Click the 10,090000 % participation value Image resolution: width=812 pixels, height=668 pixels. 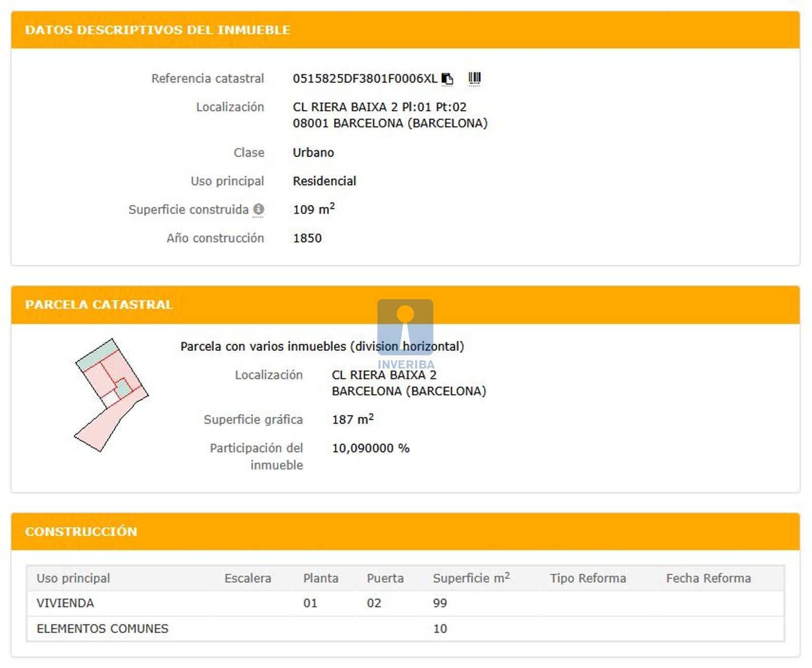tap(370, 448)
